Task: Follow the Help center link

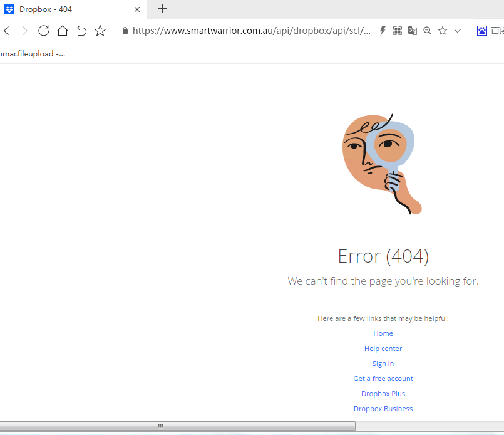Action: coord(383,349)
